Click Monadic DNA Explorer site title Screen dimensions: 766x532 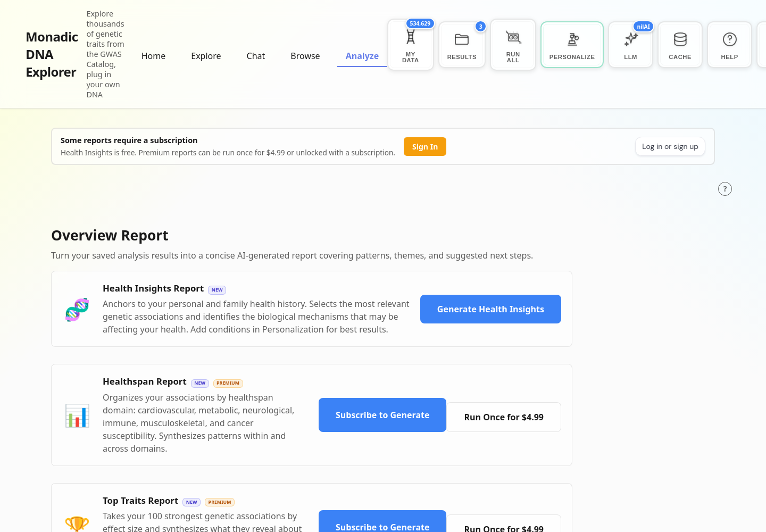(52, 55)
